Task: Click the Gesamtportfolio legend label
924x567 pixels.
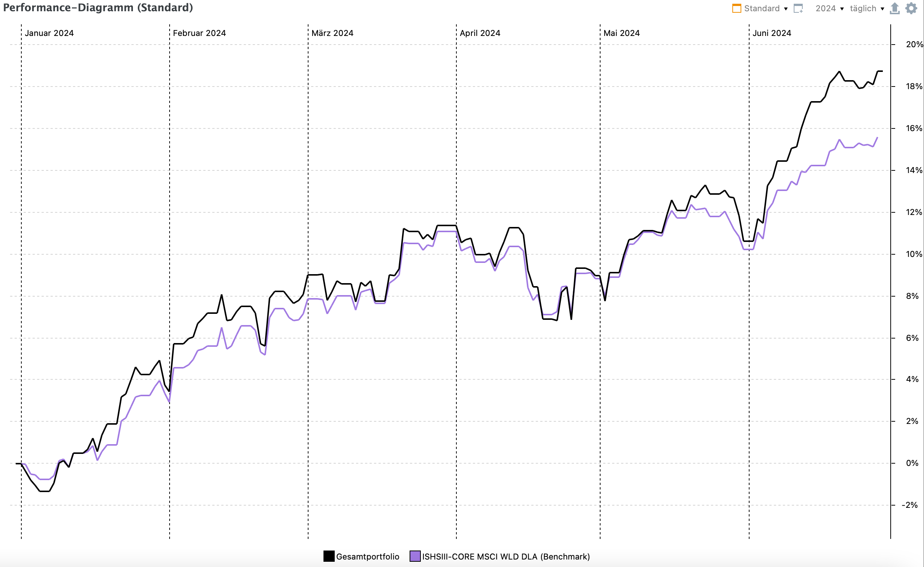Action: pos(368,557)
